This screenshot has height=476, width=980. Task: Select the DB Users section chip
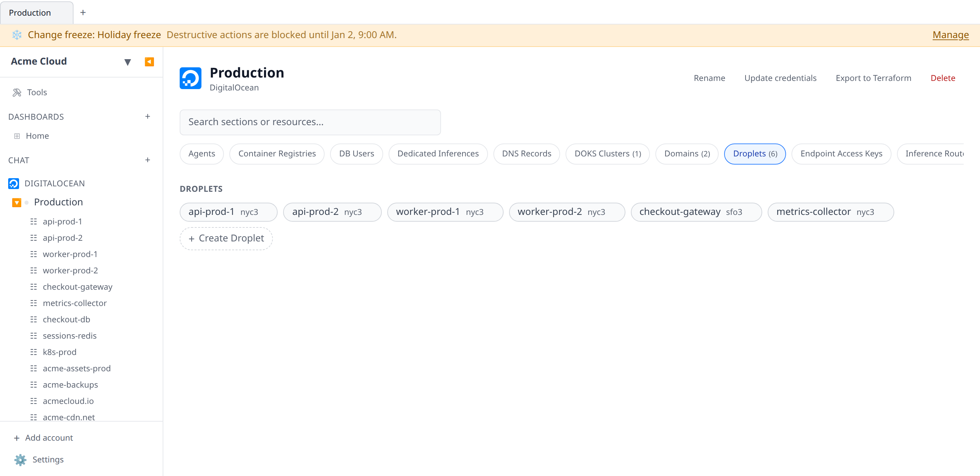coord(357,154)
